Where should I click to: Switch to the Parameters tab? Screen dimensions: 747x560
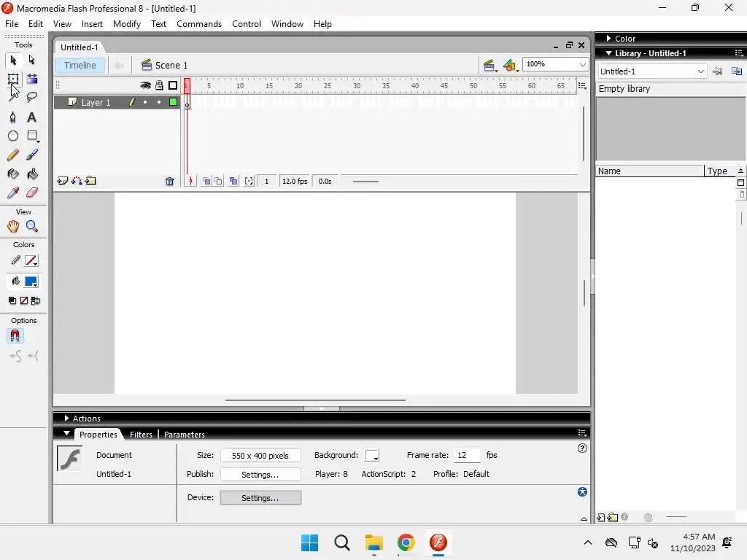185,435
